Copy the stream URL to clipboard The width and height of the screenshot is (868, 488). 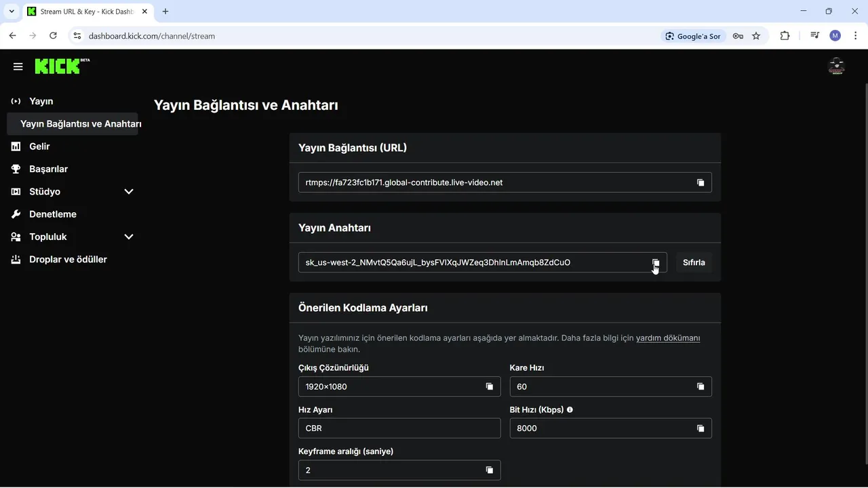(701, 182)
